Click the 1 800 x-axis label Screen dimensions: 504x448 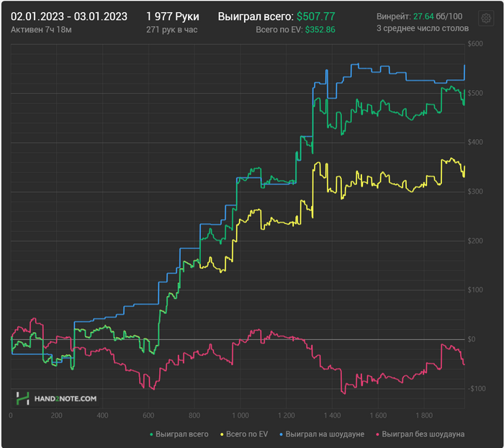coord(424,416)
